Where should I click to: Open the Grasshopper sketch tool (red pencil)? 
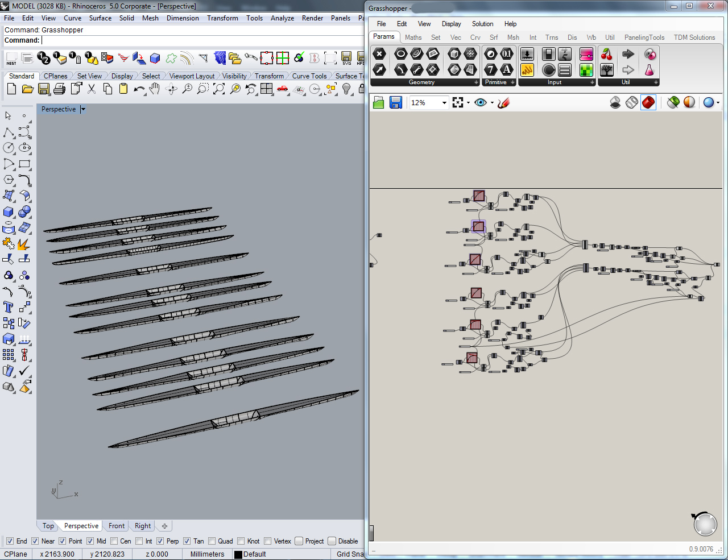pyautogui.click(x=503, y=102)
